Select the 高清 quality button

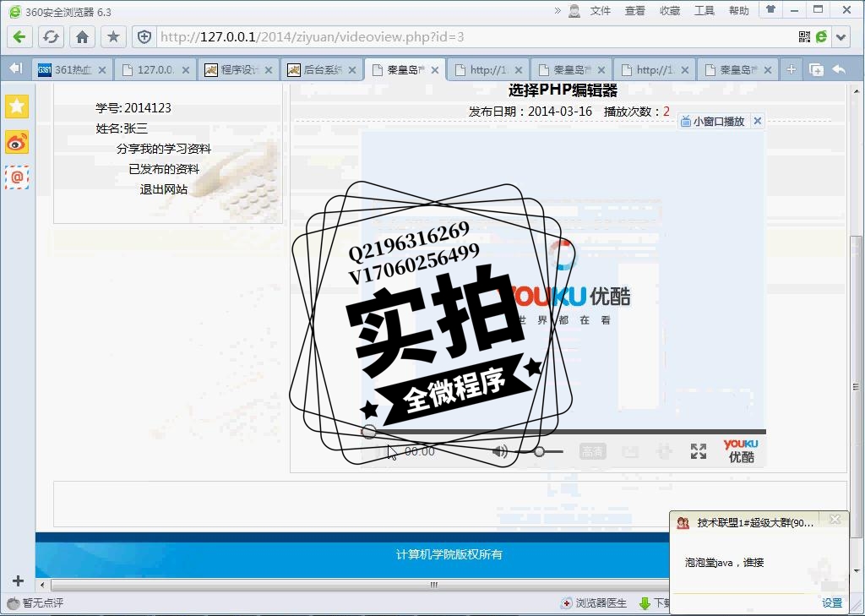592,452
